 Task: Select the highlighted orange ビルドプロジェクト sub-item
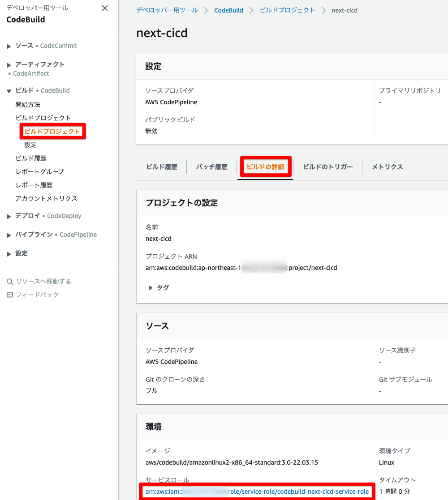tap(52, 131)
